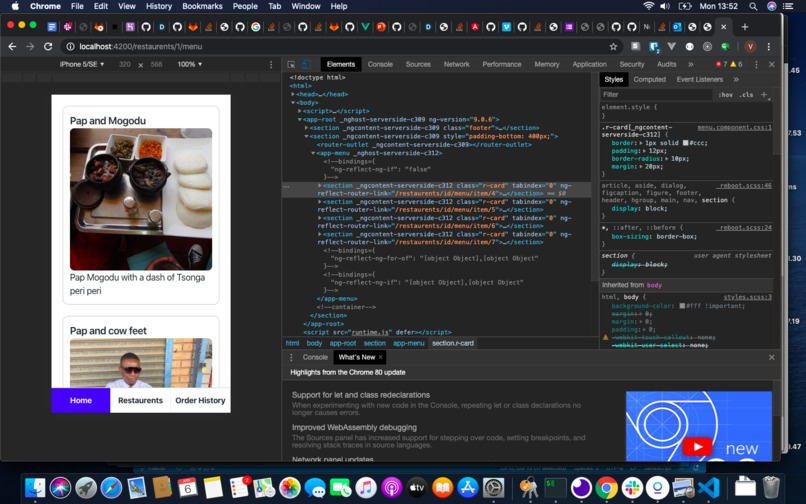The width and height of the screenshot is (806, 504).
Task: Click the error count indicator showing 7
Action: tap(721, 64)
